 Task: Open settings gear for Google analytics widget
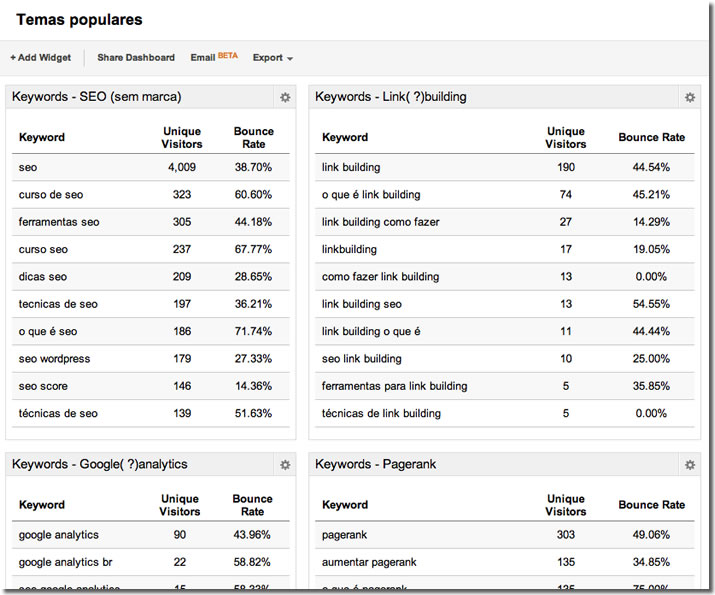[x=285, y=465]
